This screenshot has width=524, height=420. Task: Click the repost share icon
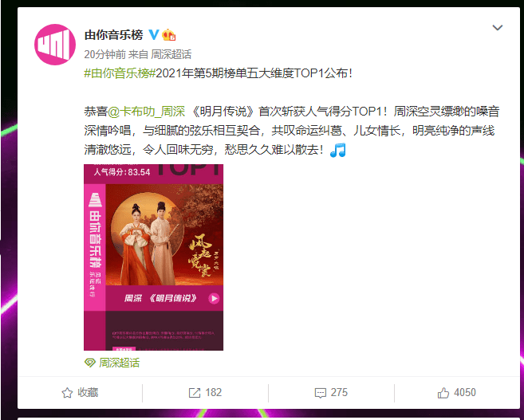point(195,393)
